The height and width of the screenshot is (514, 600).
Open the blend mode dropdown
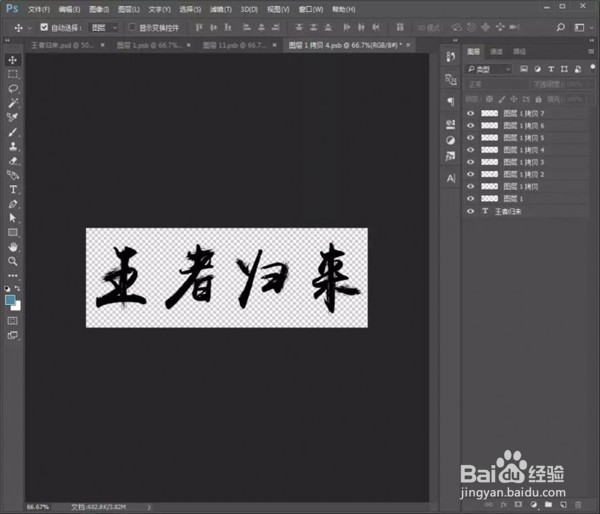(496, 84)
